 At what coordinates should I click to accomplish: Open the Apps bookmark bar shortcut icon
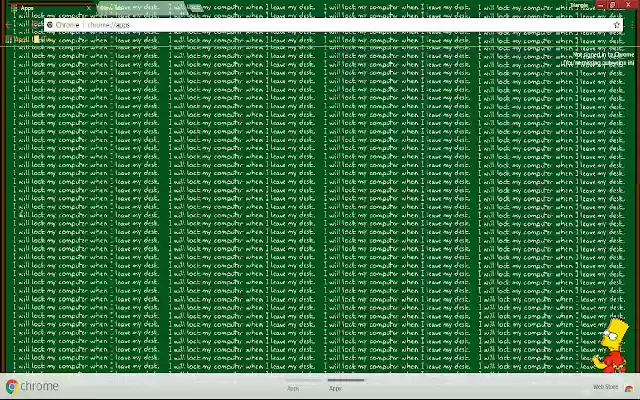pyautogui.click(x=9, y=40)
